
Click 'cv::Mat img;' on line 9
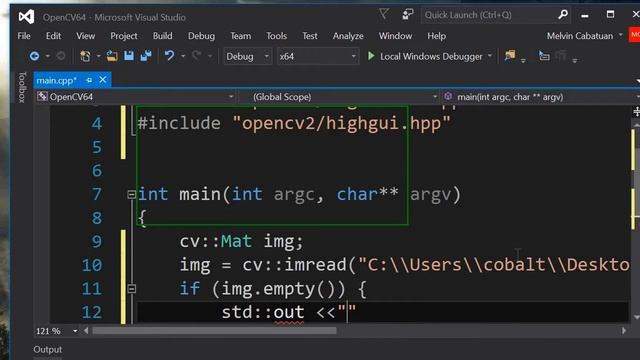(242, 242)
